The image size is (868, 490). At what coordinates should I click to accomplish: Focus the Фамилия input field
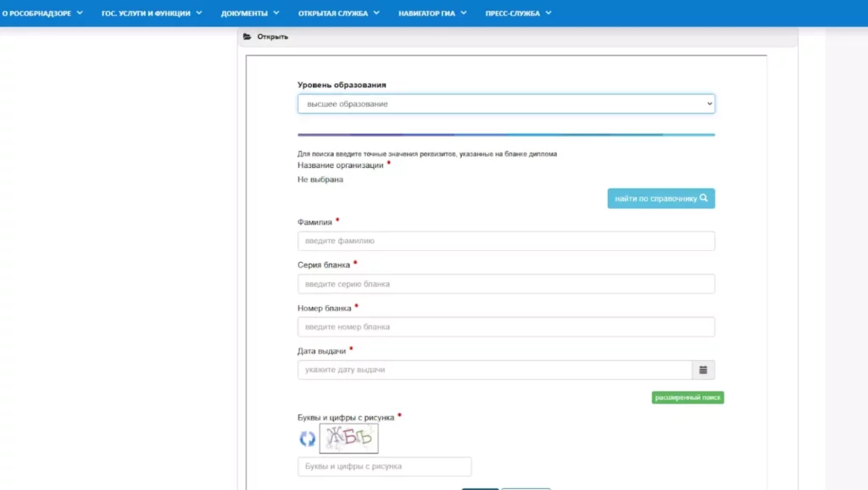[x=506, y=242]
